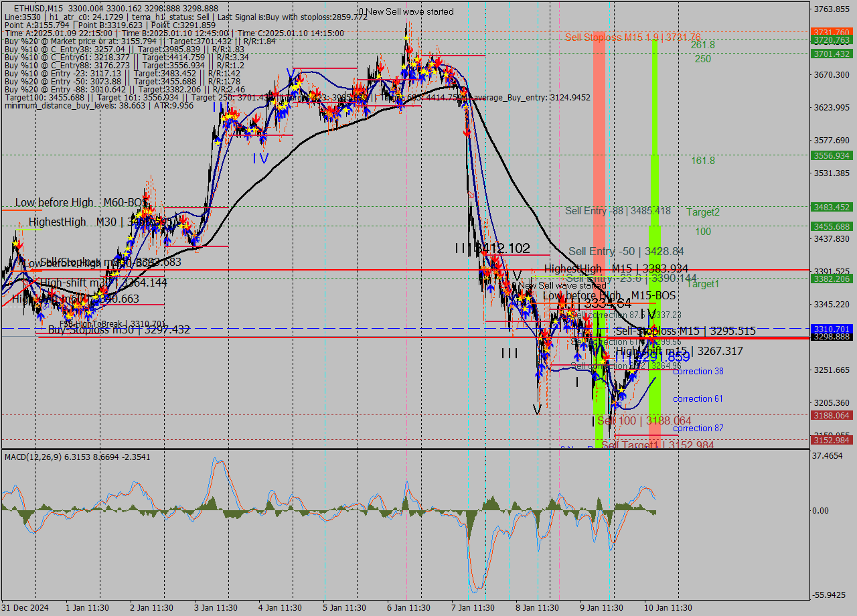The height and width of the screenshot is (616, 857).
Task: Click the green 3556.934 price axis tag
Action: click(x=832, y=155)
